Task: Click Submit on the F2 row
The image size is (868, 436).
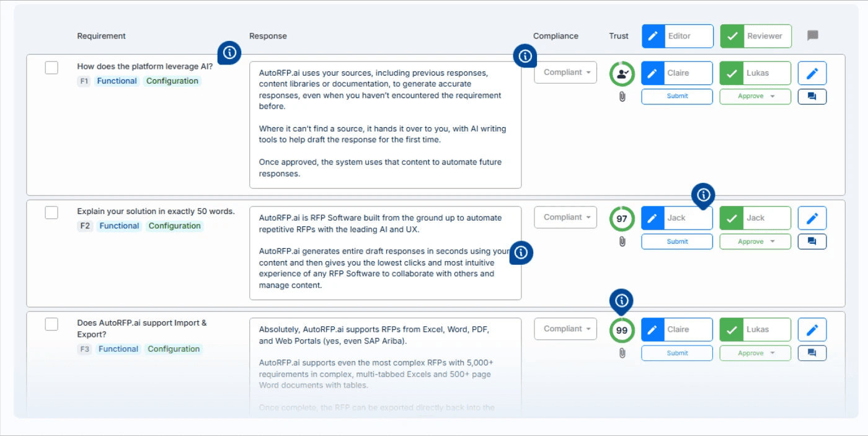Action: (676, 241)
